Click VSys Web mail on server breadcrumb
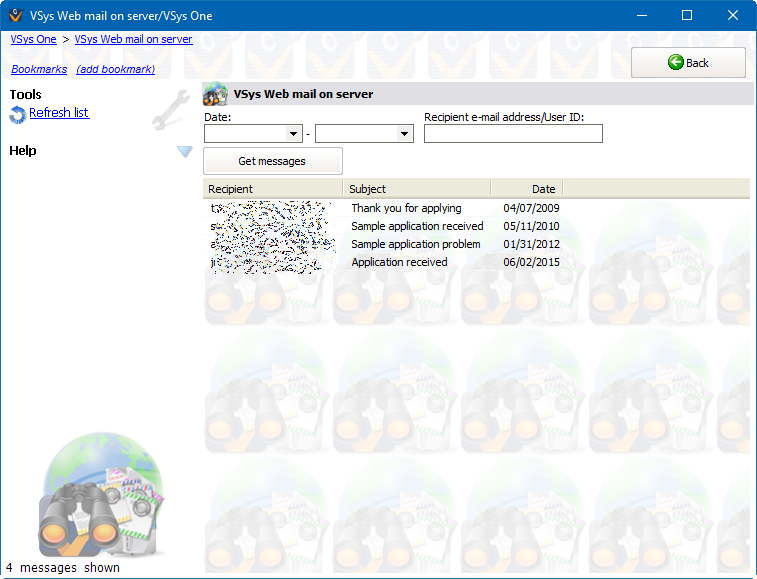This screenshot has width=757, height=579. (133, 40)
